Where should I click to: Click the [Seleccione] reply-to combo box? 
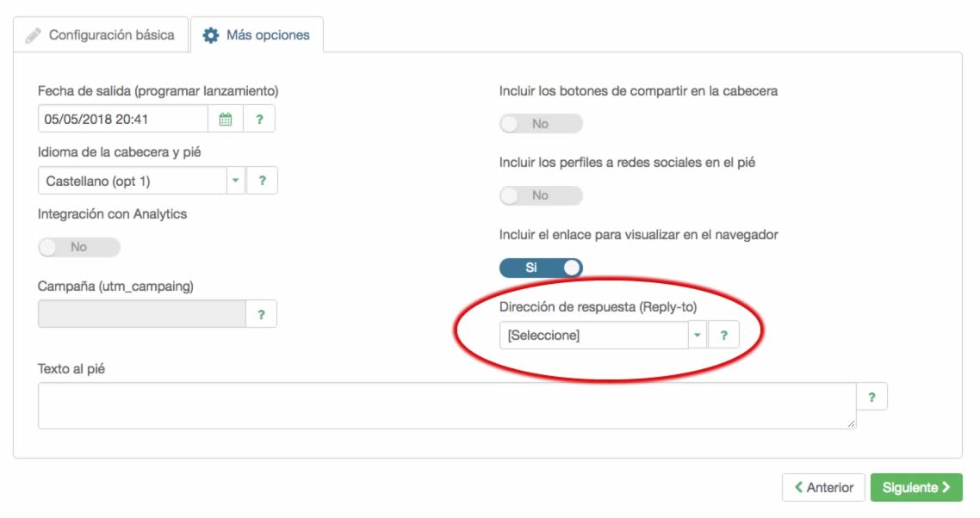594,336
